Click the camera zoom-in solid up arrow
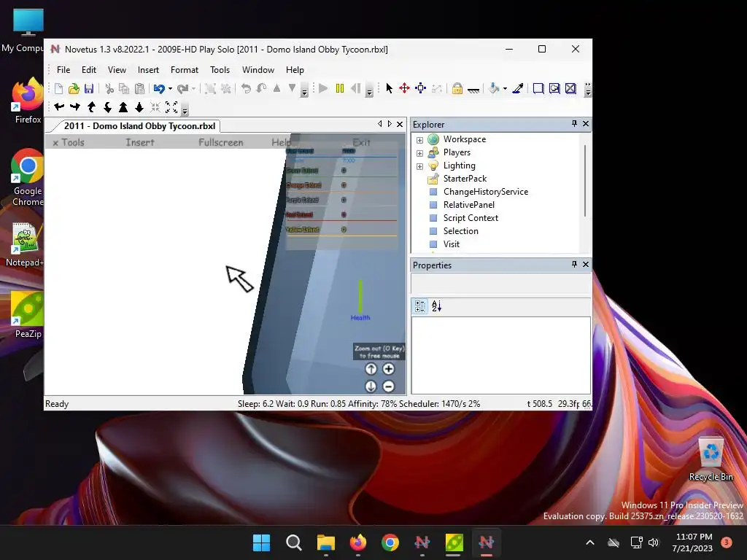This screenshot has width=747, height=560. pyautogui.click(x=123, y=107)
